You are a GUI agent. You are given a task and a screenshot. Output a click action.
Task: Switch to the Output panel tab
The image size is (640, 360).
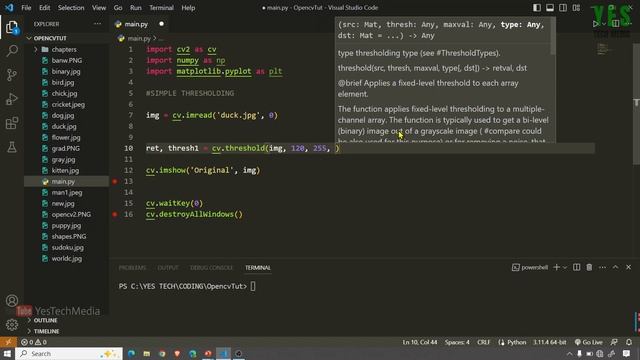pos(168,268)
